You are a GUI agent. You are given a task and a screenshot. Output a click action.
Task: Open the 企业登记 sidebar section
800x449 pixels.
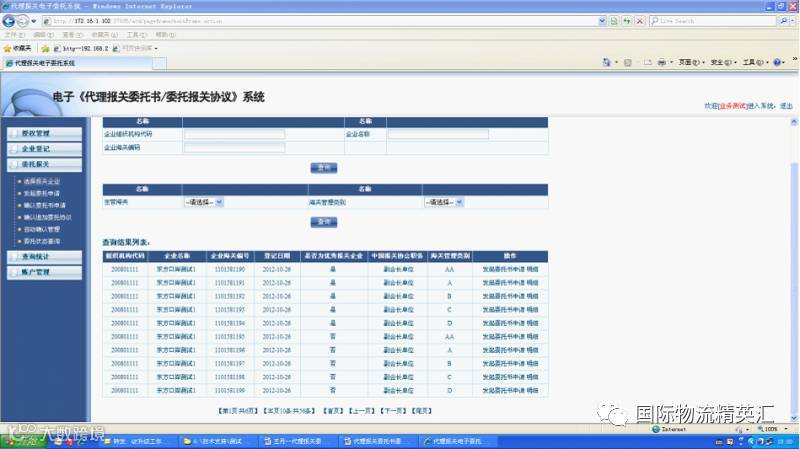tap(44, 149)
